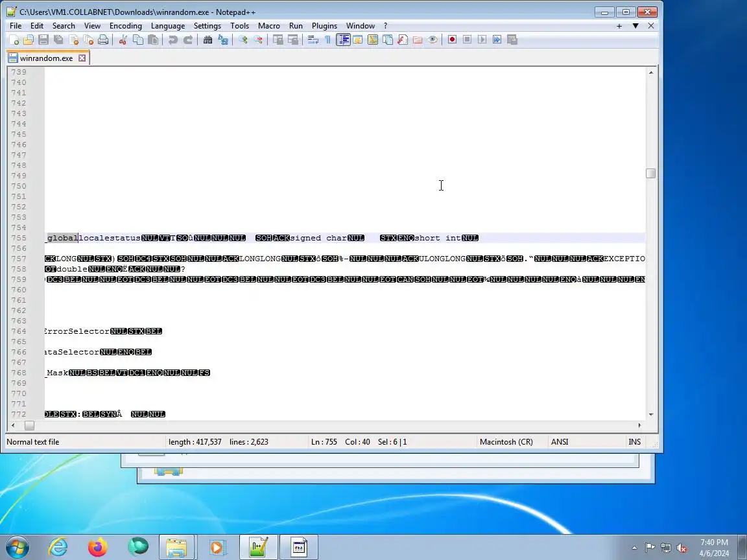Image resolution: width=747 pixels, height=560 pixels.
Task: Click the Print toolbar icon
Action: [103, 40]
